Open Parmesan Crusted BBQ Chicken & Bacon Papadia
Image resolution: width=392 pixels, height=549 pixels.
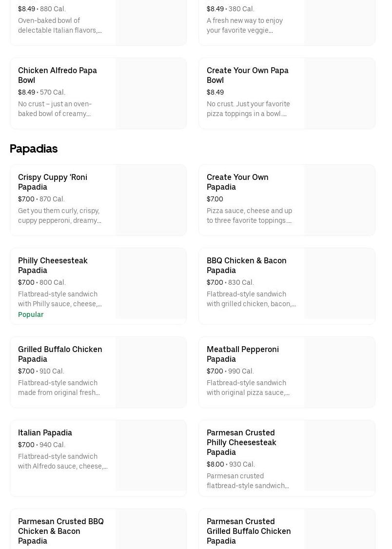pos(61,531)
